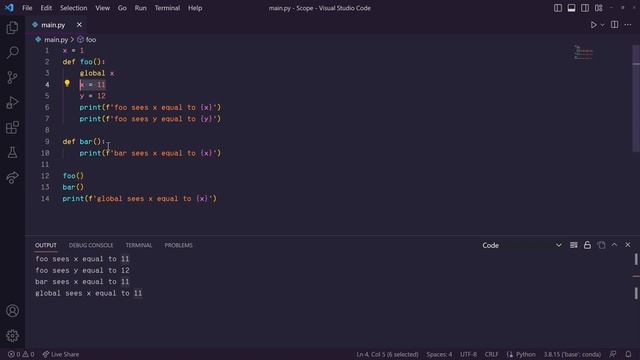Open the run button dropdown arrow

(602, 25)
